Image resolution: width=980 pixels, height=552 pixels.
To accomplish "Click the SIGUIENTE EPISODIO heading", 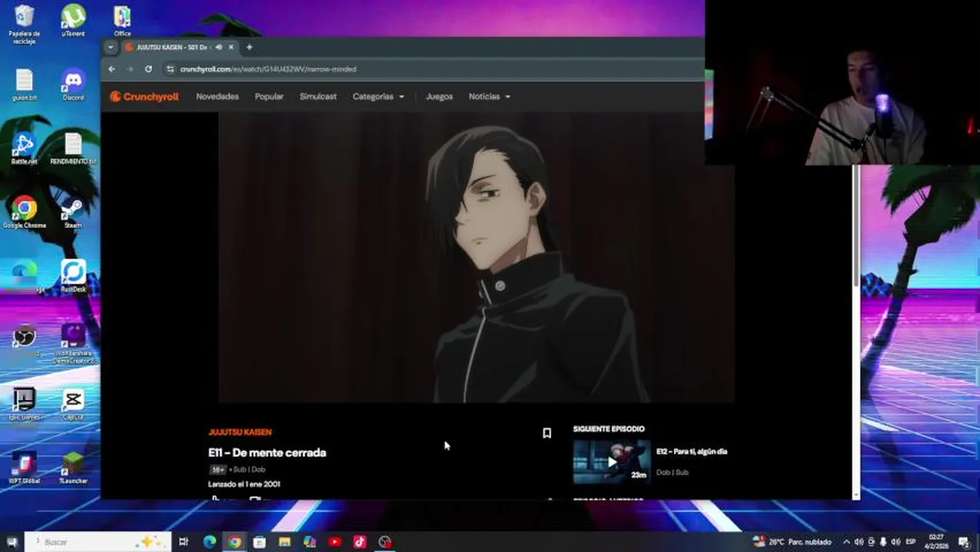I will [609, 429].
